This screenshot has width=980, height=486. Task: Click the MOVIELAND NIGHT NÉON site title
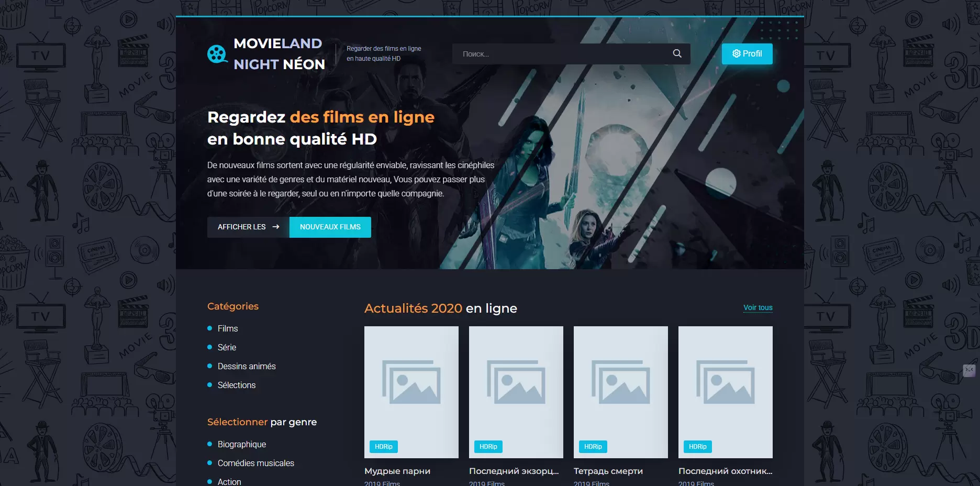(279, 53)
